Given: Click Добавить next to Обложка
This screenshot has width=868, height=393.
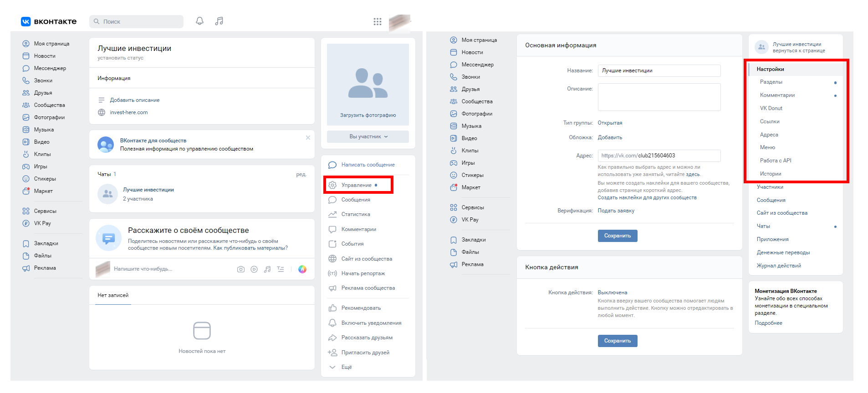Looking at the screenshot, I should click(610, 137).
